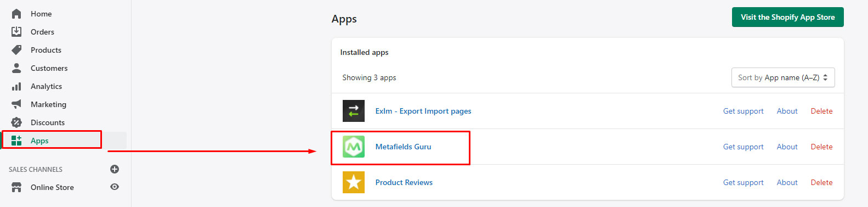
Task: Click the Product Reviews star icon
Action: click(x=354, y=182)
